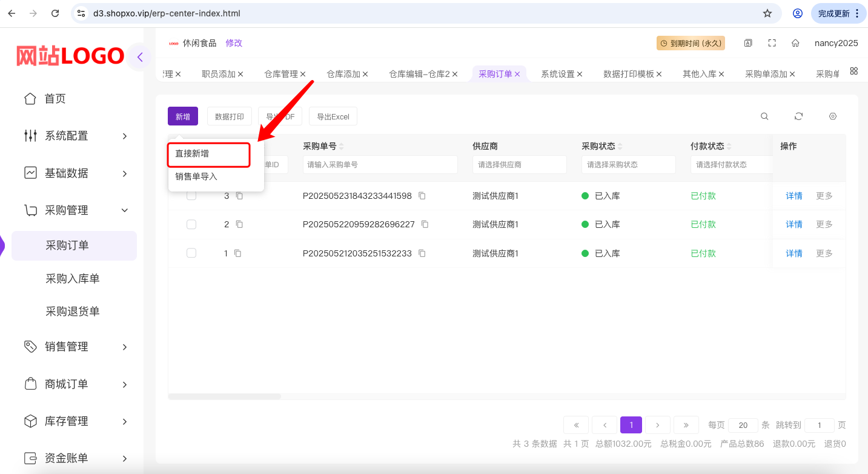Refresh the purchase order table
Image resolution: width=868 pixels, height=474 pixels.
click(x=798, y=116)
